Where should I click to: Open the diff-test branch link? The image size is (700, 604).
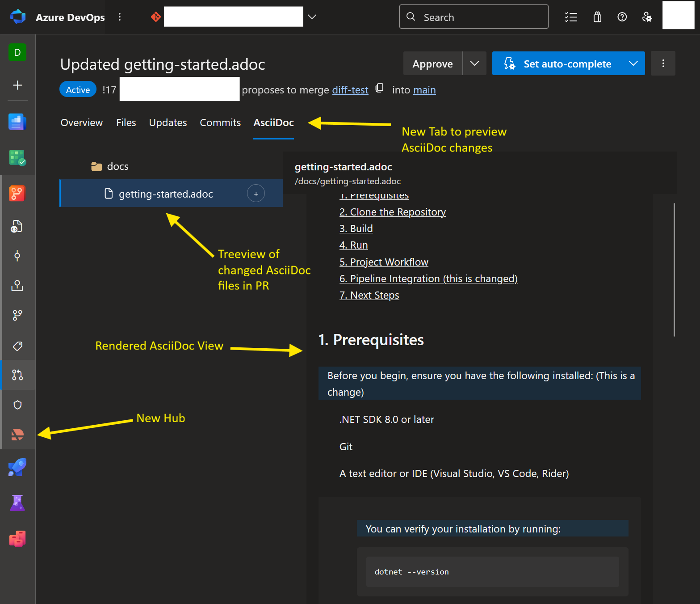tap(350, 90)
